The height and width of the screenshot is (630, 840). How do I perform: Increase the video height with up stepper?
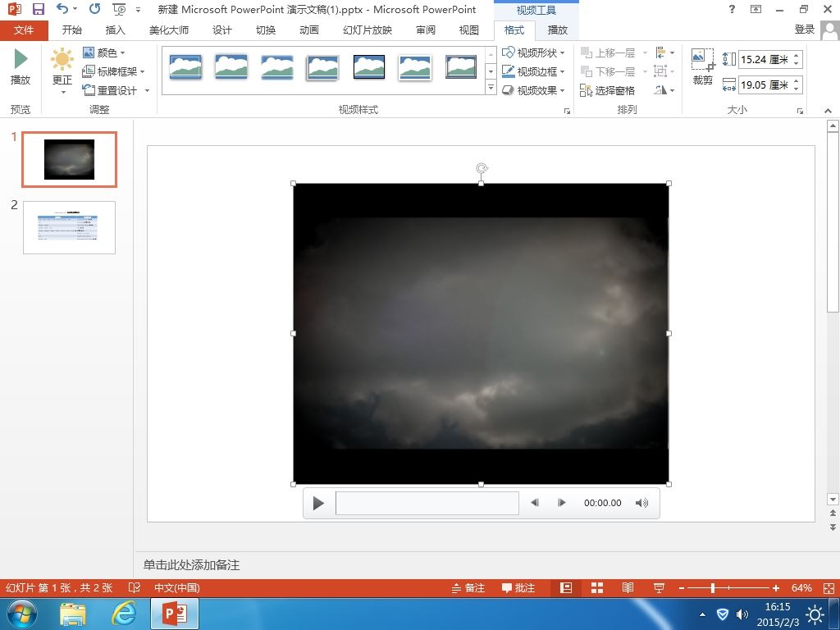point(797,55)
